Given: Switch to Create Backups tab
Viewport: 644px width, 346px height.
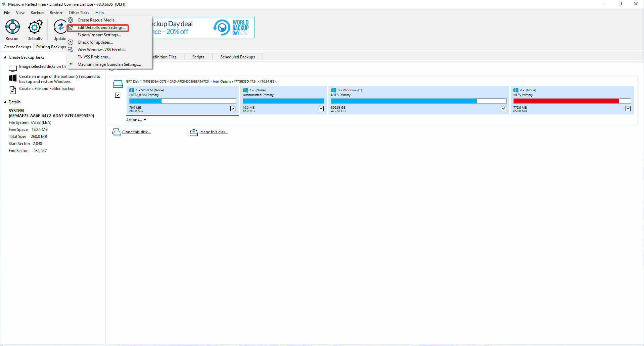Looking at the screenshot, I should coord(17,47).
